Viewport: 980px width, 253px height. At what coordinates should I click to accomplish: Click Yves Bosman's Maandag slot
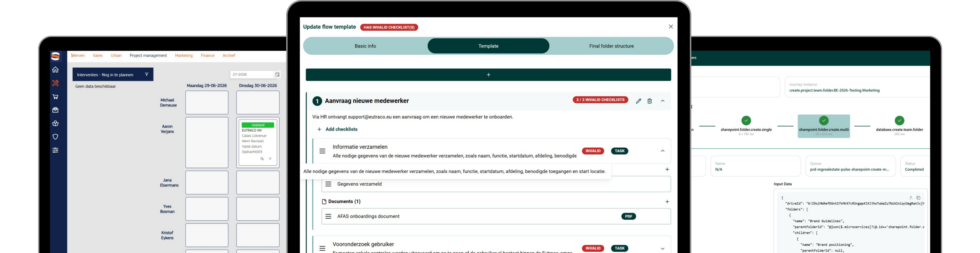point(207,209)
